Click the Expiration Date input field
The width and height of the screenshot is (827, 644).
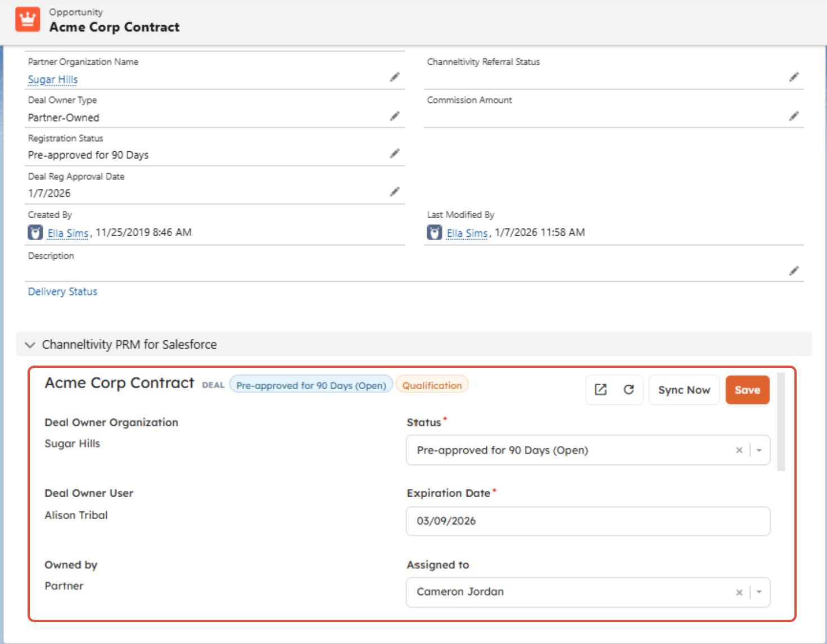[x=588, y=521]
